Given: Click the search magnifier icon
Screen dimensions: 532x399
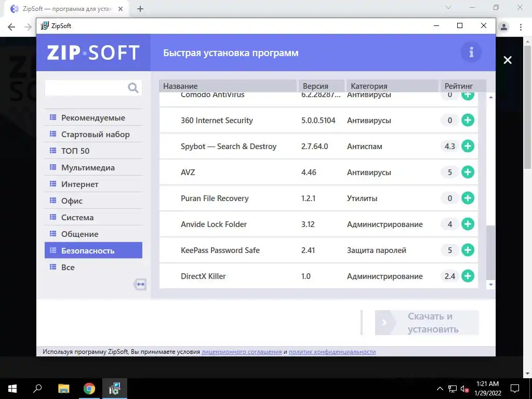Looking at the screenshot, I should pyautogui.click(x=133, y=88).
